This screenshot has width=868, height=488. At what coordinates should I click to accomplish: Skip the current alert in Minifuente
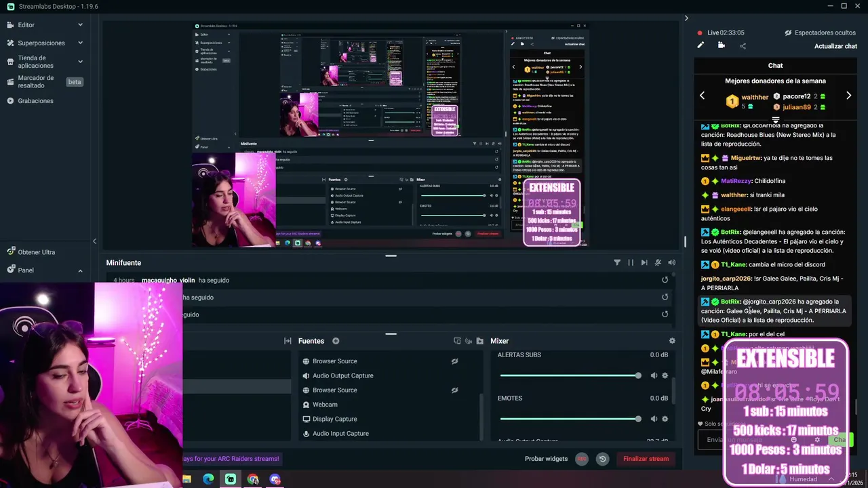[x=644, y=262]
